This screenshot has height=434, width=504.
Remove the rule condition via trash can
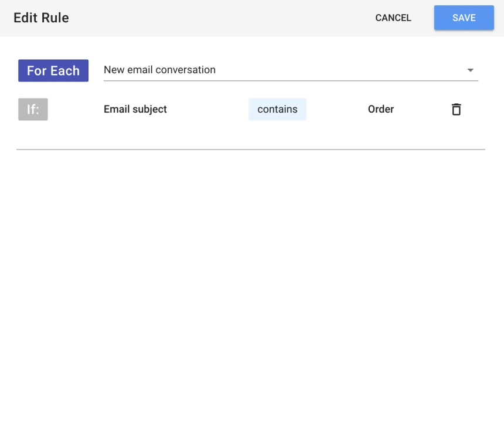(x=456, y=110)
